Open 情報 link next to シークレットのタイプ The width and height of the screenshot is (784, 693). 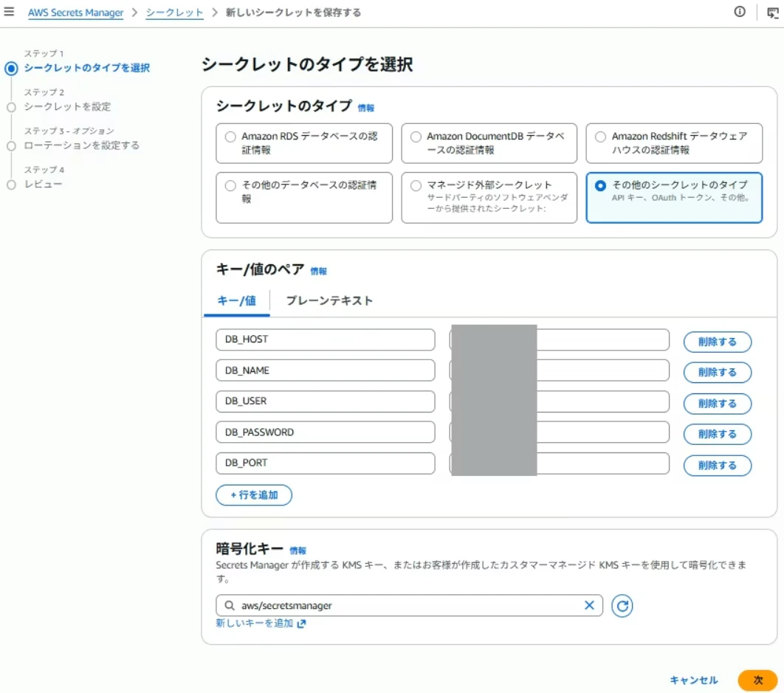point(366,108)
